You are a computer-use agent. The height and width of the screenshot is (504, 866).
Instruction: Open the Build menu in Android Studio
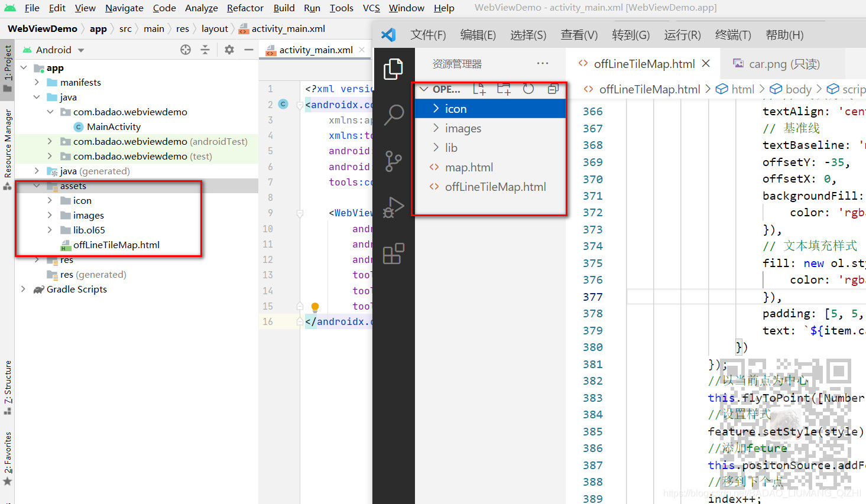[284, 8]
